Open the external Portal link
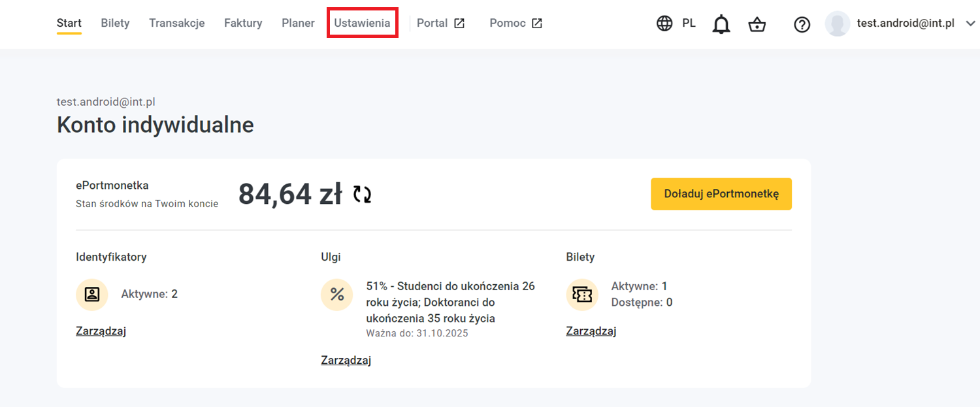The image size is (980, 407). click(440, 24)
